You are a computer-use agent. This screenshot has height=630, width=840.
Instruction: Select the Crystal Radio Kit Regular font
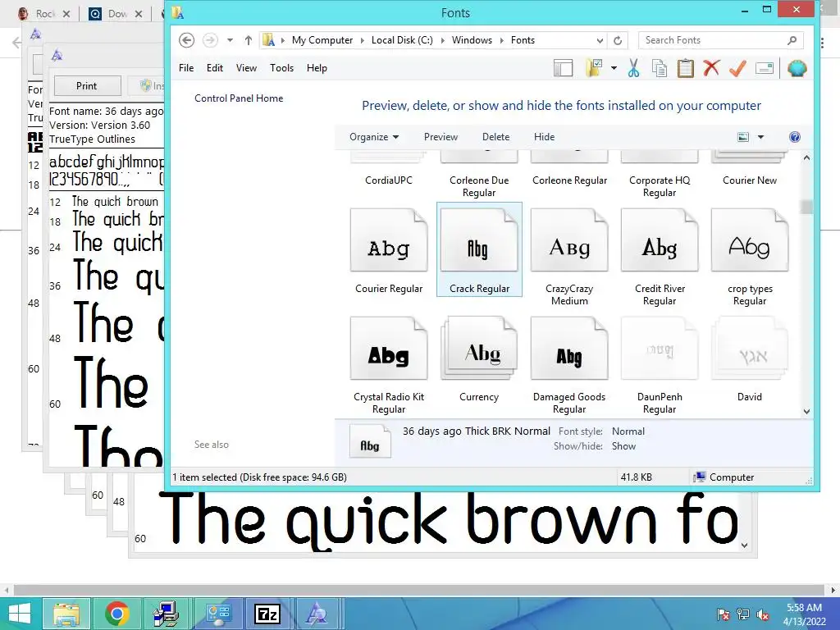[389, 365]
